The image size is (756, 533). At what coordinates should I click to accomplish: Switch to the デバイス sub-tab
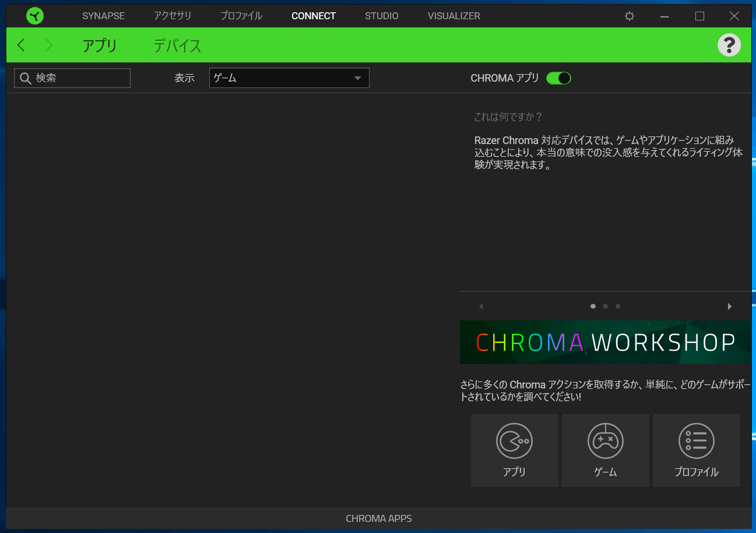(x=177, y=45)
